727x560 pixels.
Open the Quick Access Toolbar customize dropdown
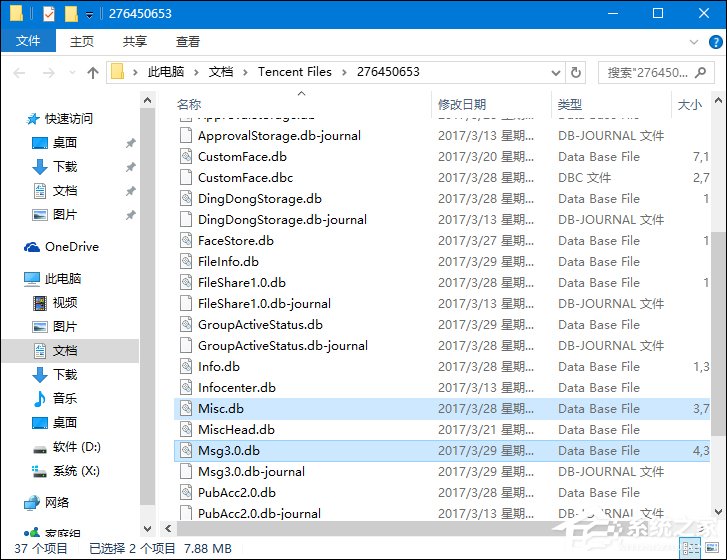pos(89,15)
